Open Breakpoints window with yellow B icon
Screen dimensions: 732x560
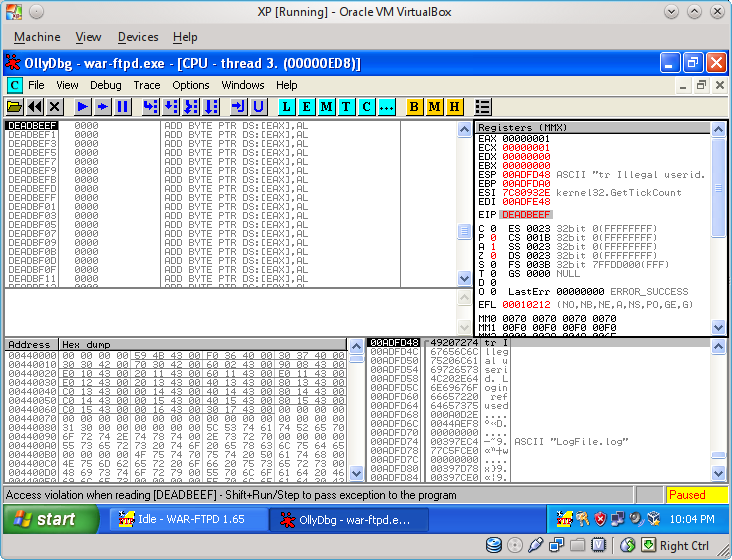click(414, 107)
